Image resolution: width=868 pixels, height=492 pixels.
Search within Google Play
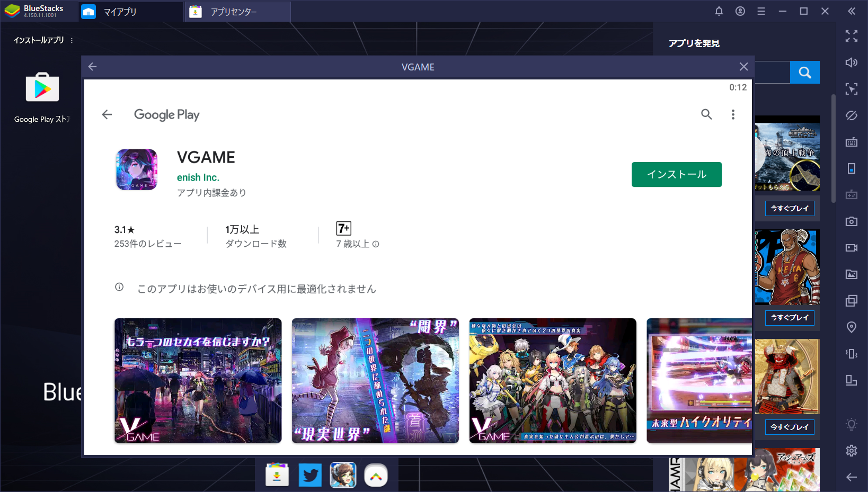[x=706, y=114]
